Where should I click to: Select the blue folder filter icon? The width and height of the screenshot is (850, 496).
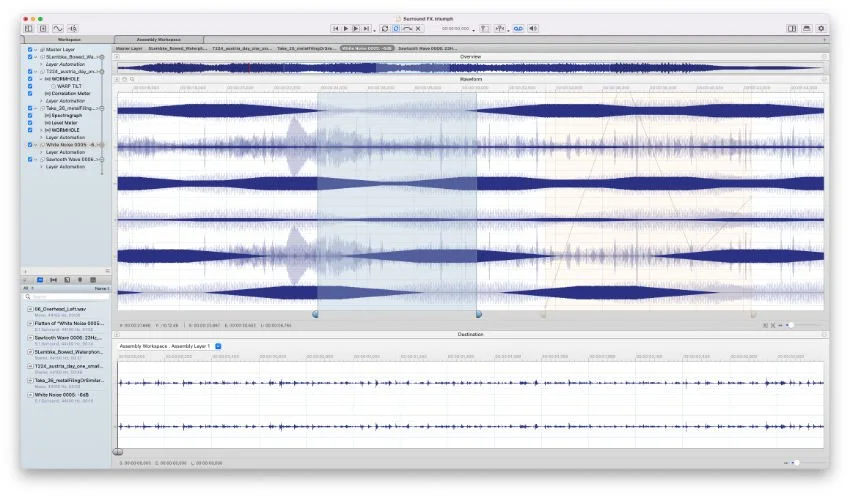[40, 280]
